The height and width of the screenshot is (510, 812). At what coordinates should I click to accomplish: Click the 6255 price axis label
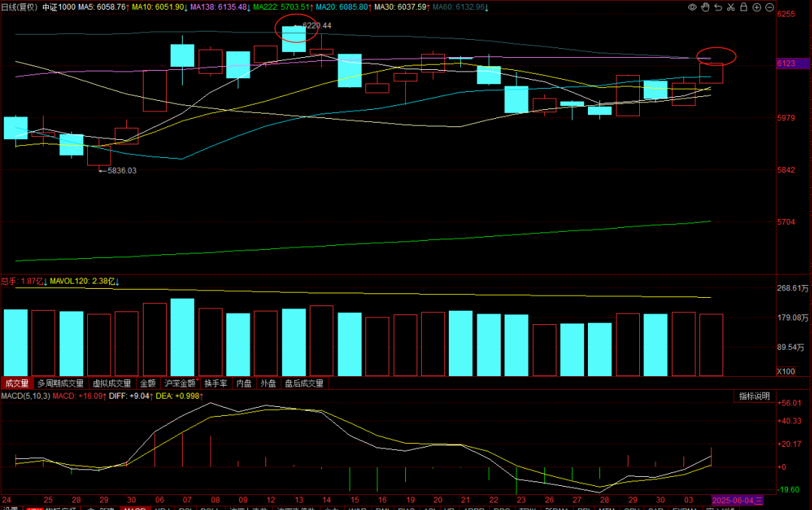tap(786, 14)
